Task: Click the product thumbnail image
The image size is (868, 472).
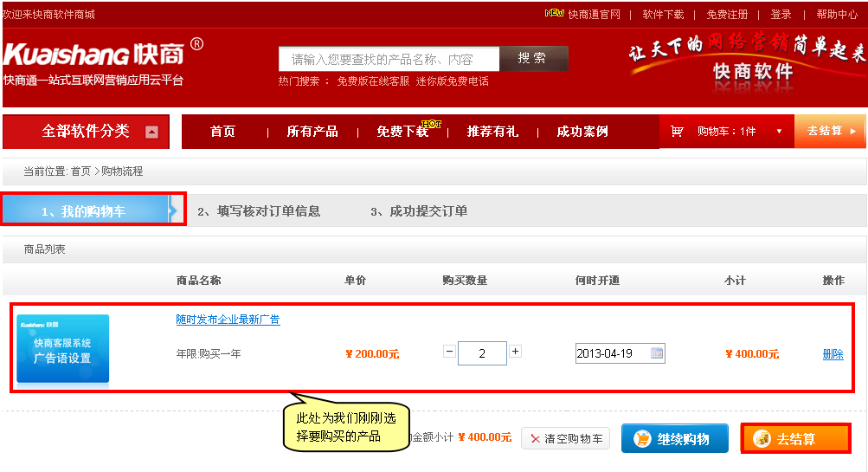Action: [x=63, y=348]
